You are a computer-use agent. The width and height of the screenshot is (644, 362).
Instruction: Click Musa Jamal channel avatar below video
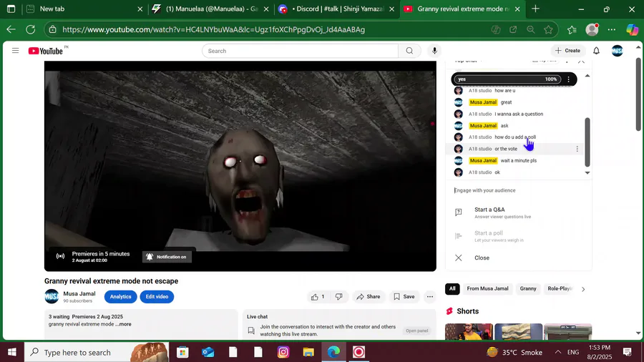52,296
